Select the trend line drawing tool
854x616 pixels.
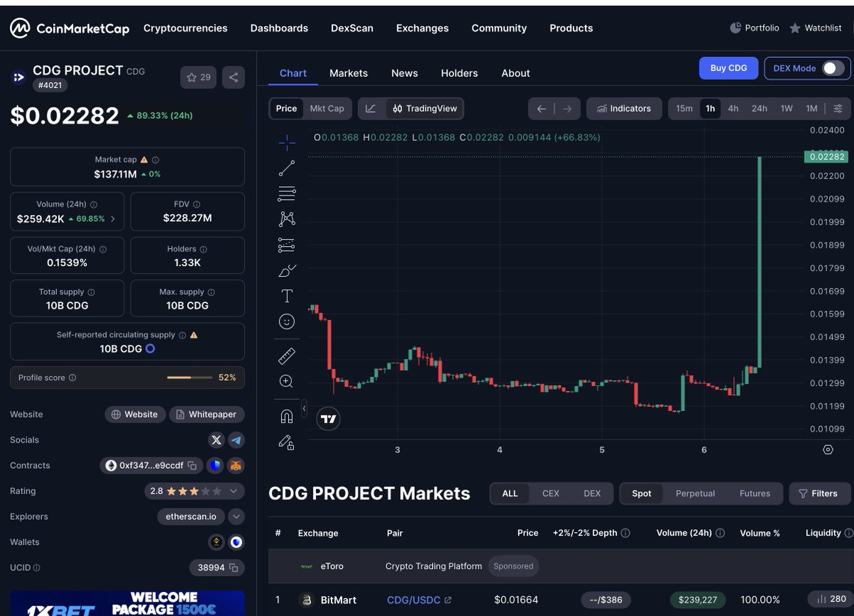(287, 169)
